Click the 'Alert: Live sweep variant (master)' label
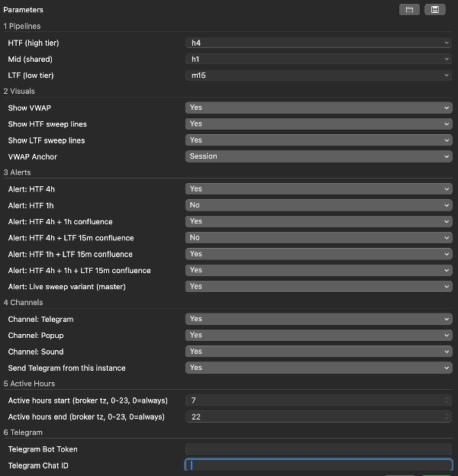 [67, 287]
